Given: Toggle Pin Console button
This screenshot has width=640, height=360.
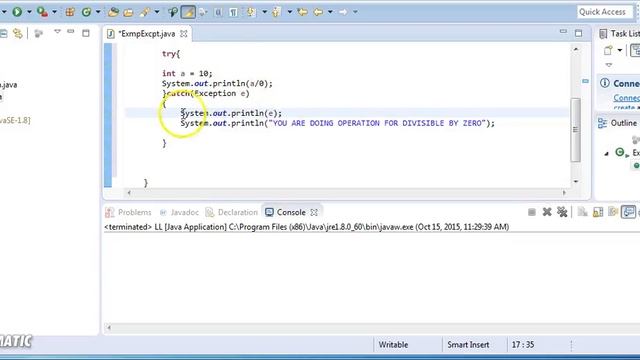Looking at the screenshot, I should 629,212.
